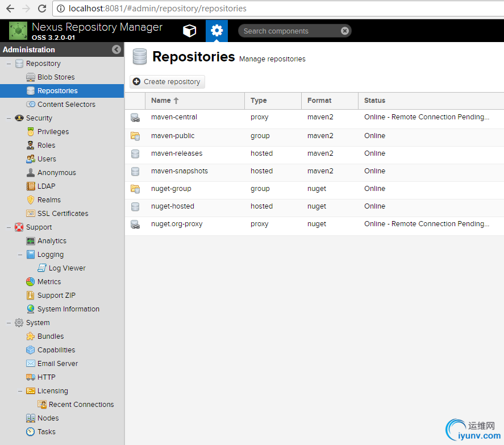Click the LDAP book icon

tap(31, 186)
